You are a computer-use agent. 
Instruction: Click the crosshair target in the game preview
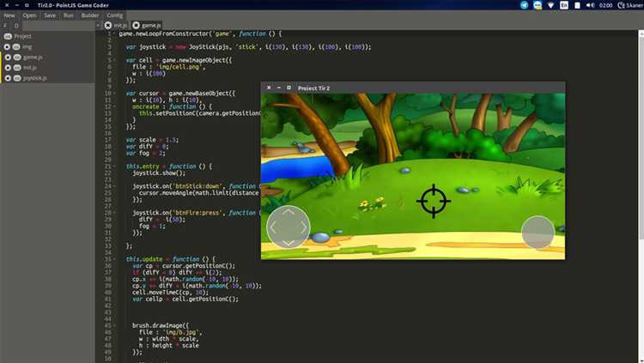[x=434, y=201]
